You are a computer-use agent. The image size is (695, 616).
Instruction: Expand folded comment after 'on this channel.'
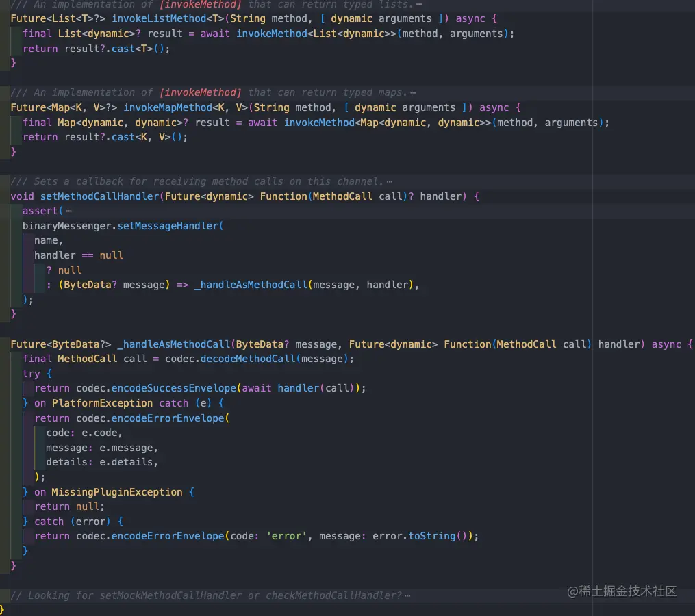389,181
